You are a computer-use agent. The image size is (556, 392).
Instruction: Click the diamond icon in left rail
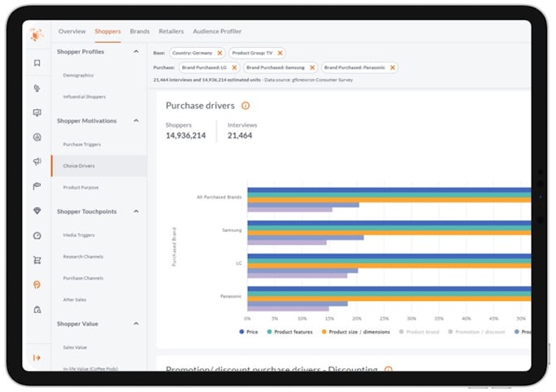click(x=37, y=211)
